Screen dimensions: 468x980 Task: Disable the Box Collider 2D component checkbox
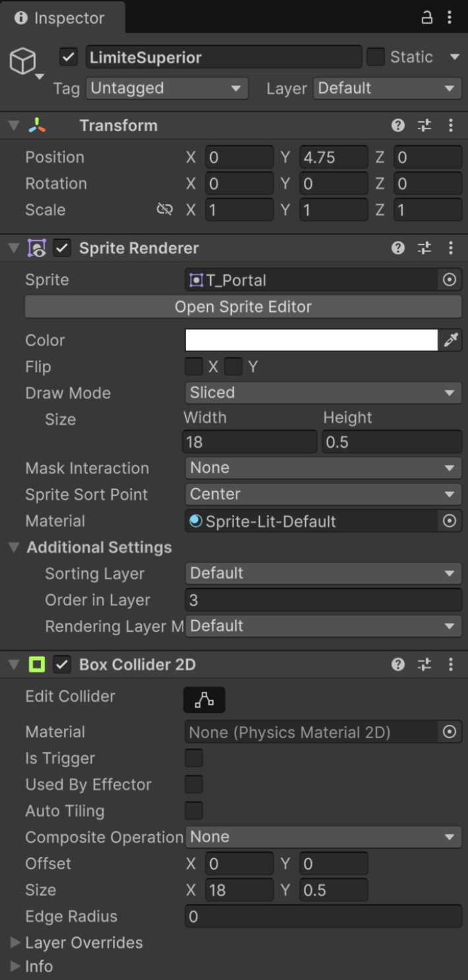point(62,665)
